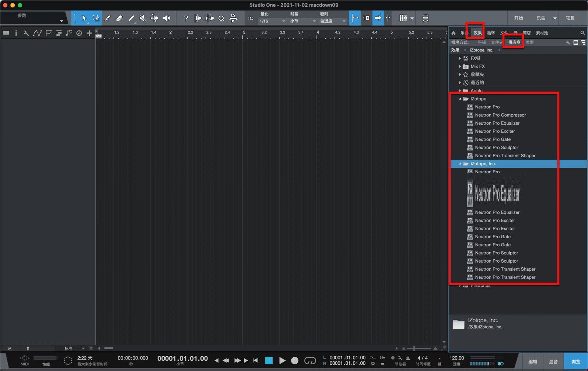This screenshot has width=588, height=371.
Task: Open the inspector 'i' icon
Action: click(x=16, y=33)
